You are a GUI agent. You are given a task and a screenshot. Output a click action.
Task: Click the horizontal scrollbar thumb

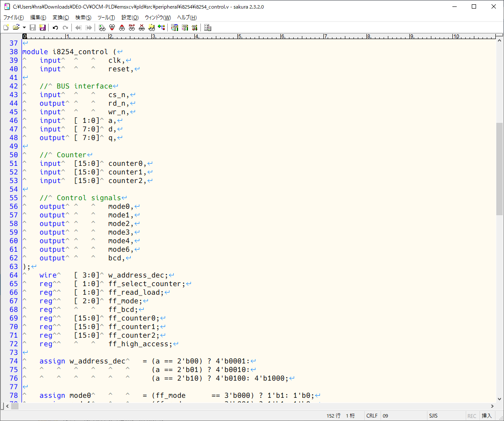(x=15, y=406)
